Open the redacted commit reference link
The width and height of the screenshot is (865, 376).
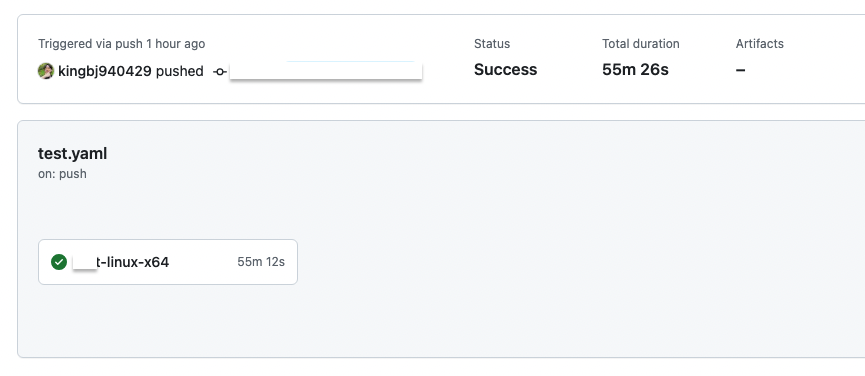coord(326,71)
